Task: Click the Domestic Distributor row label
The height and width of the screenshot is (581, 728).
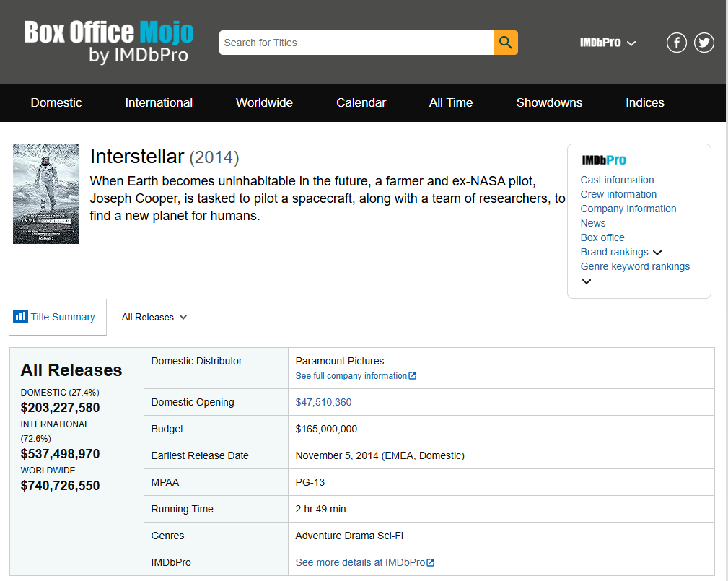Action: tap(197, 361)
